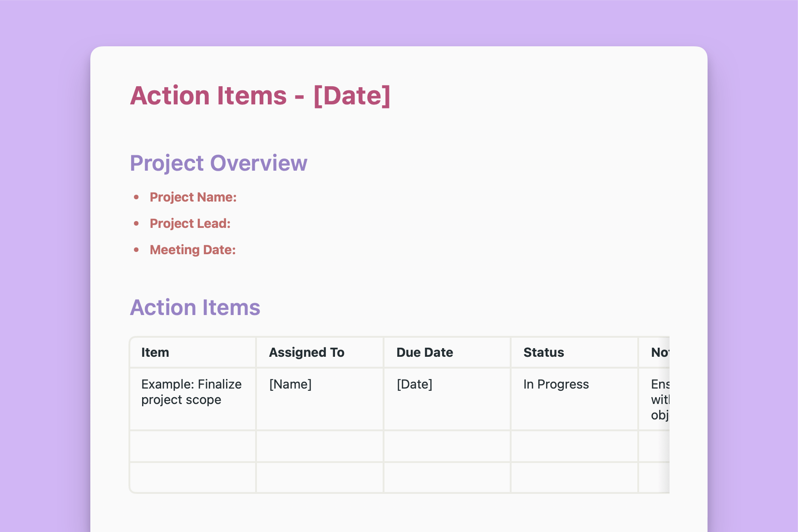Select the Example: Finalize project scope cell
The image size is (798, 532).
pyautogui.click(x=191, y=392)
